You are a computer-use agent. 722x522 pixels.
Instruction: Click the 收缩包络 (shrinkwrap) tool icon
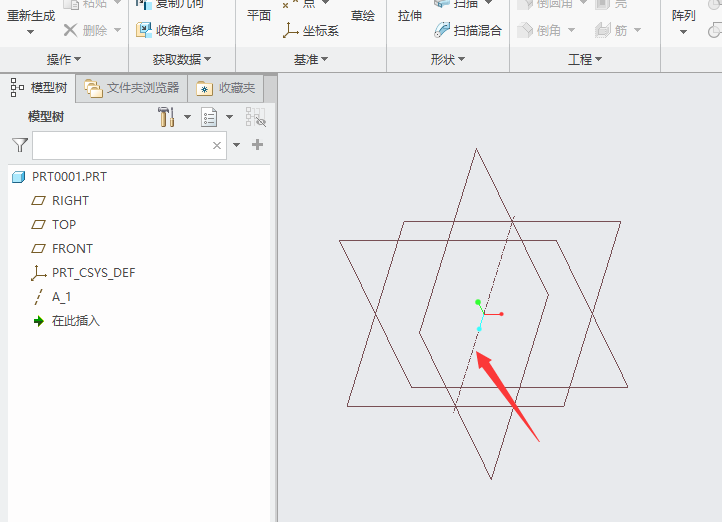[144, 30]
